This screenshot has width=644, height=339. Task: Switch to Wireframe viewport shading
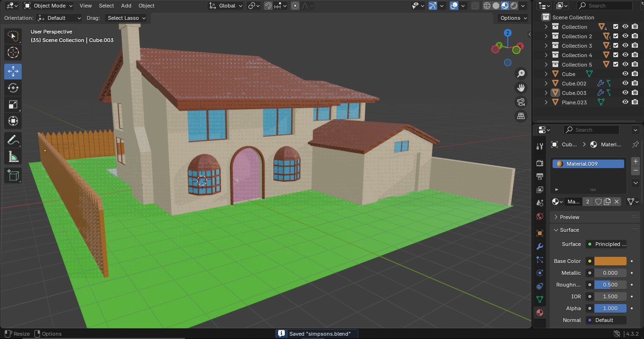pyautogui.click(x=487, y=6)
